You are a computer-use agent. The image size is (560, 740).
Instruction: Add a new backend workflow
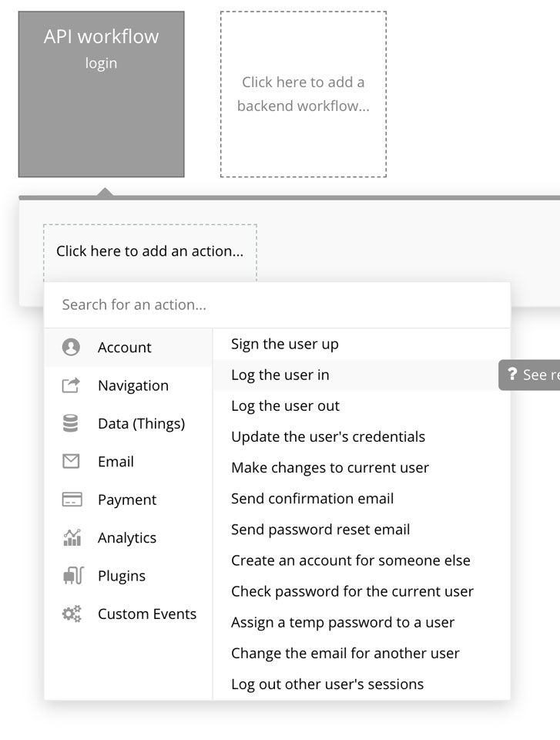coord(303,94)
